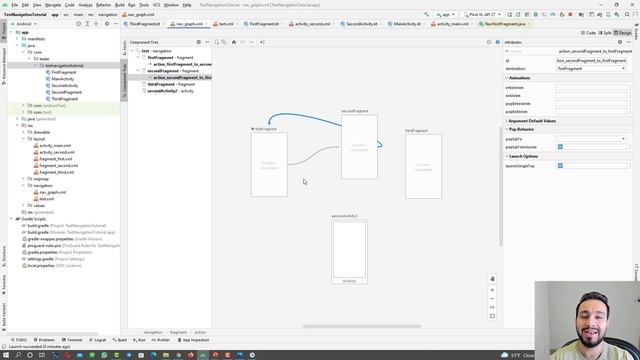The width and height of the screenshot is (640, 360).
Task: Switch to Design view mode
Action: (623, 33)
